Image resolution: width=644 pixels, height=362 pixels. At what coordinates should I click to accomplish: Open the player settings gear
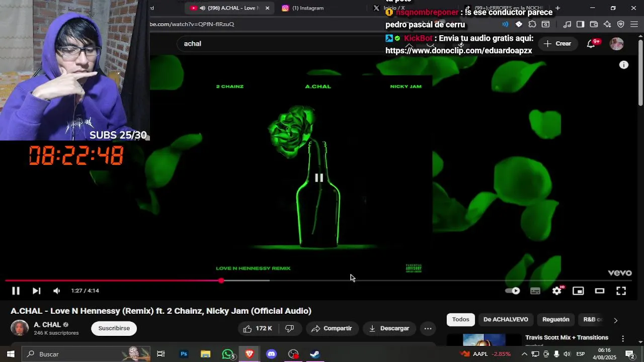tap(557, 291)
